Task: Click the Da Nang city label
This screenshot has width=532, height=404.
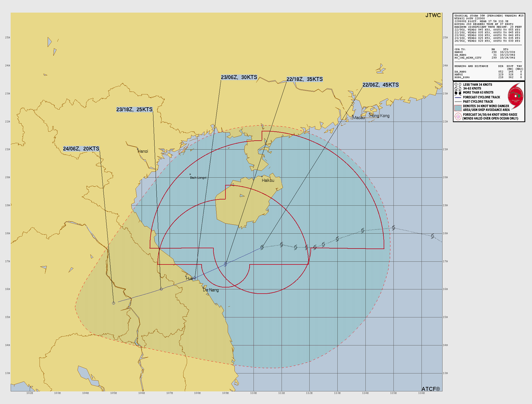Action: click(x=211, y=290)
